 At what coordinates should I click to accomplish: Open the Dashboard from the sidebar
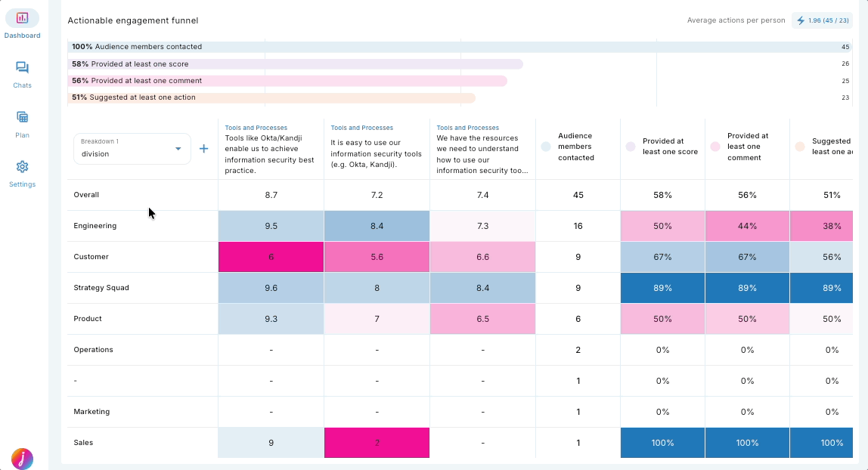click(x=22, y=23)
